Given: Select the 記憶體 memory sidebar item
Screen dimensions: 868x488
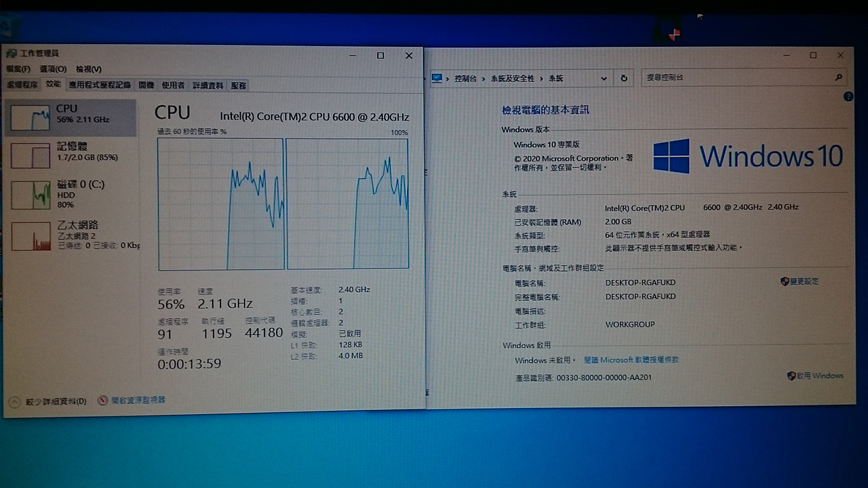Looking at the screenshot, I should (71, 155).
